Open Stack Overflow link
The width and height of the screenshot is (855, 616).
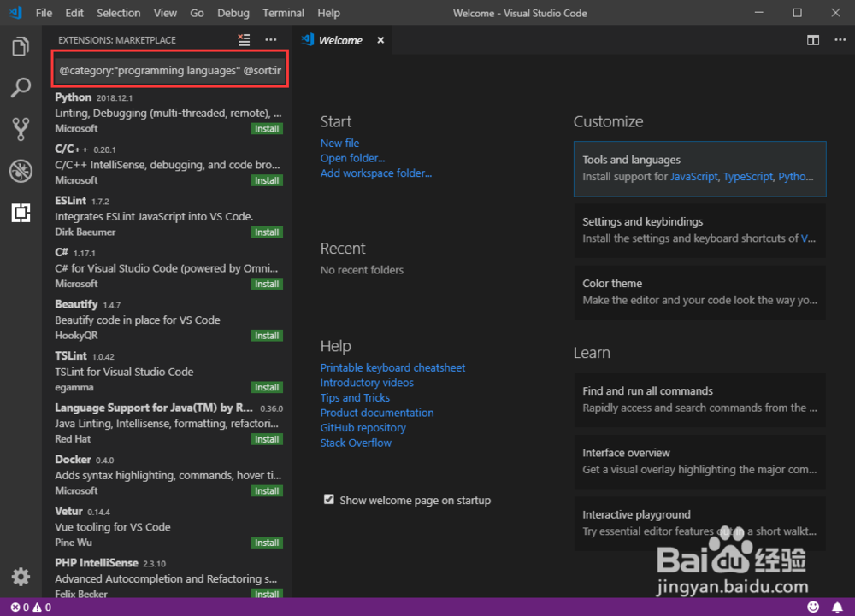356,443
